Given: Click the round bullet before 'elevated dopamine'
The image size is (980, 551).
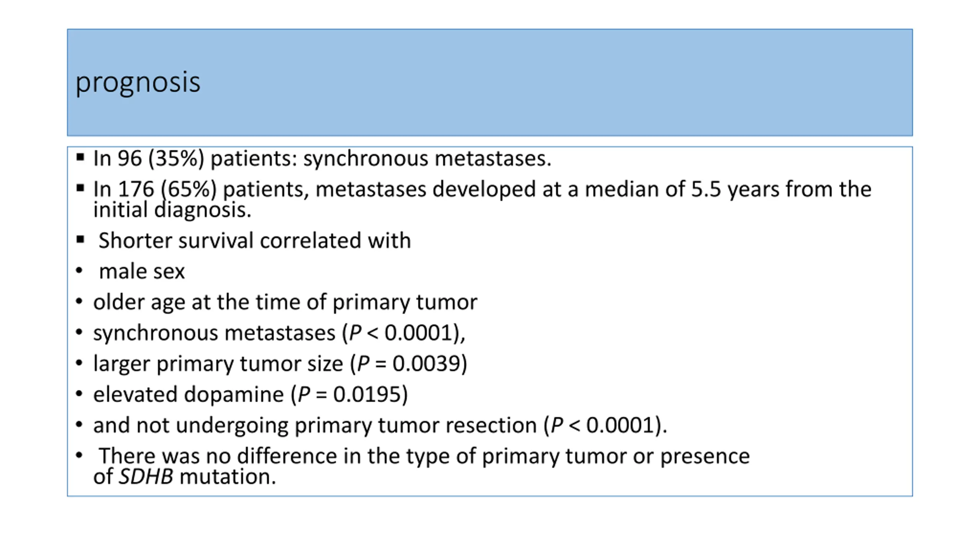Looking at the screenshot, I should 79,393.
